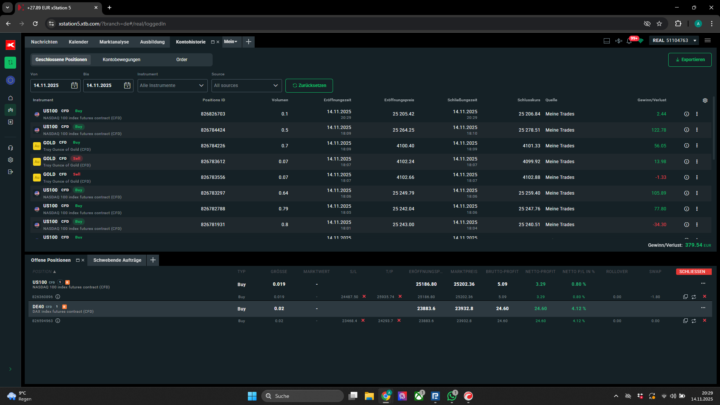
Task: Open the green trading arrows sidebar icon
Action: [10, 62]
